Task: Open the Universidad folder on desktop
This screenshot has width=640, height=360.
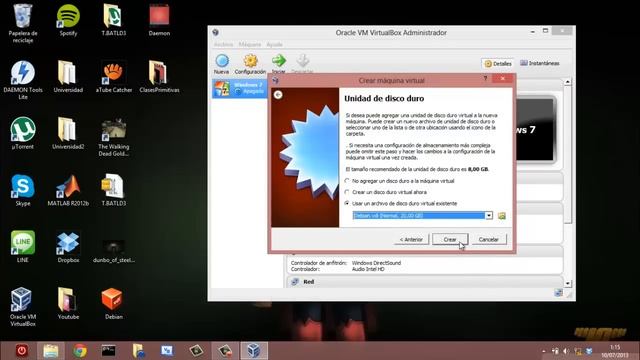Action: click(x=68, y=77)
